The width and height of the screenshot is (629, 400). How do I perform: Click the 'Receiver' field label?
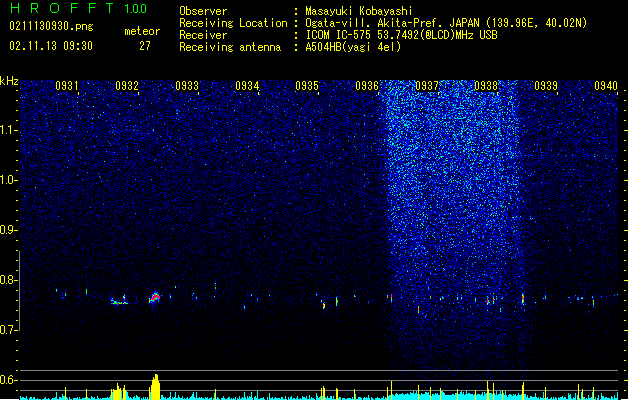coord(203,35)
